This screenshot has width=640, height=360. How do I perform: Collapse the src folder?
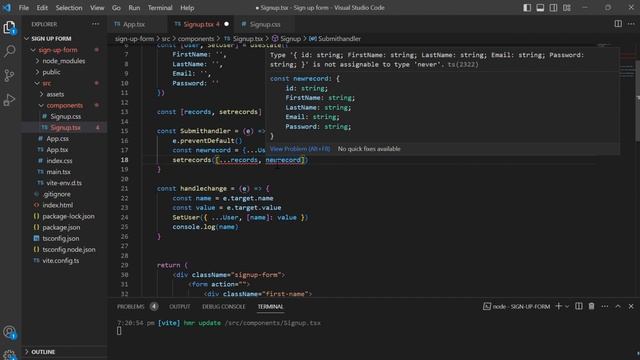[37, 83]
